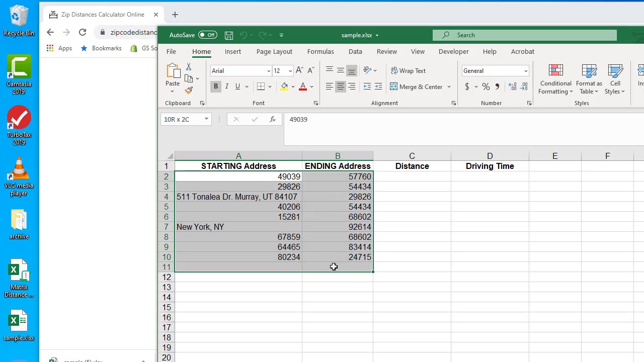The width and height of the screenshot is (644, 362).
Task: Apply the yellow fill color
Action: [284, 86]
